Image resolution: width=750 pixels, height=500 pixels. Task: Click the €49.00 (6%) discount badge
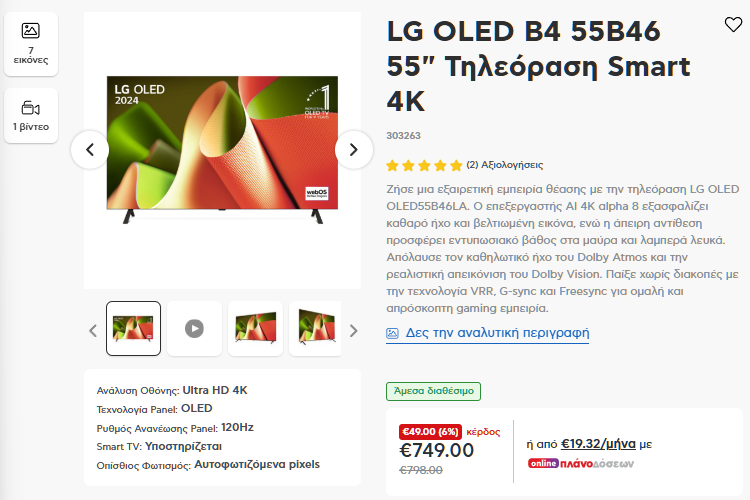coord(430,431)
